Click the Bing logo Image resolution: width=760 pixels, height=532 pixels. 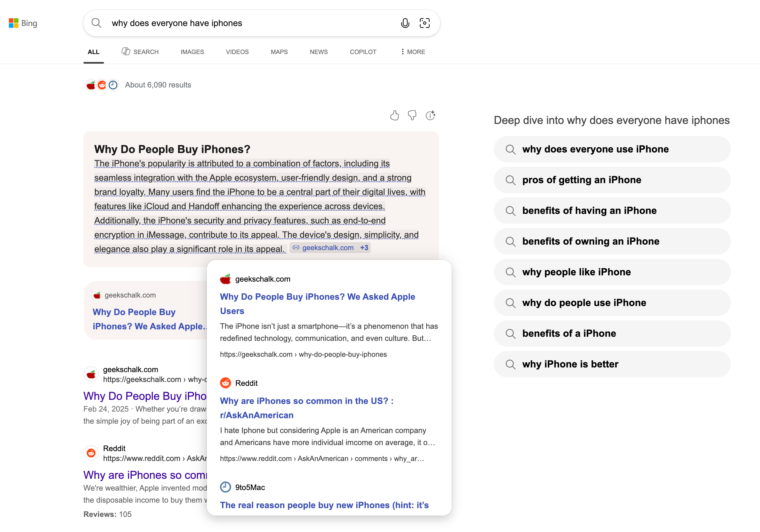coord(23,23)
